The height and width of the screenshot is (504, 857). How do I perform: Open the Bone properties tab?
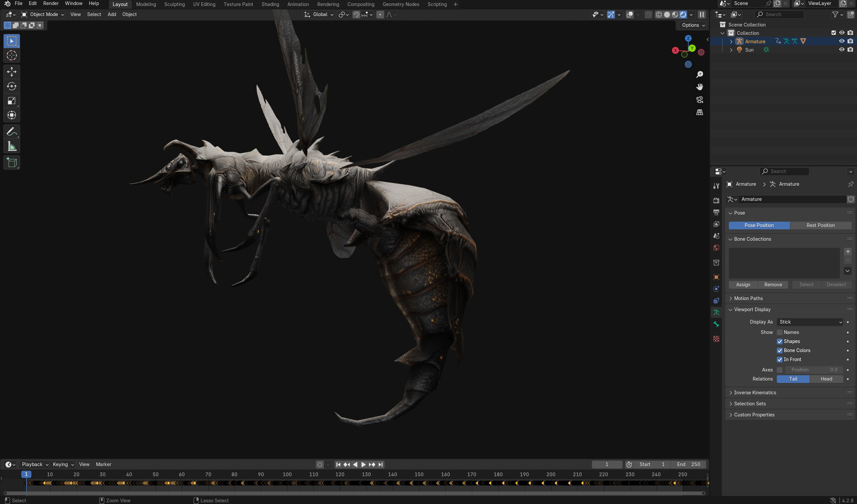click(x=716, y=324)
